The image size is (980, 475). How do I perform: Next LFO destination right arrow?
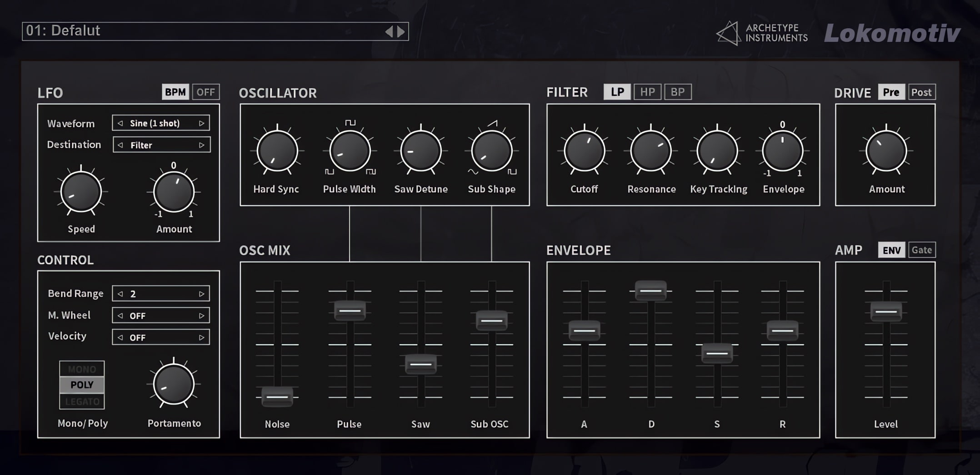201,145
